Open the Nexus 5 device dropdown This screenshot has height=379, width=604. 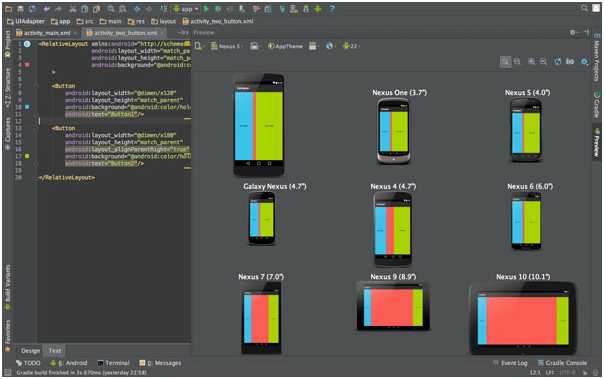226,46
